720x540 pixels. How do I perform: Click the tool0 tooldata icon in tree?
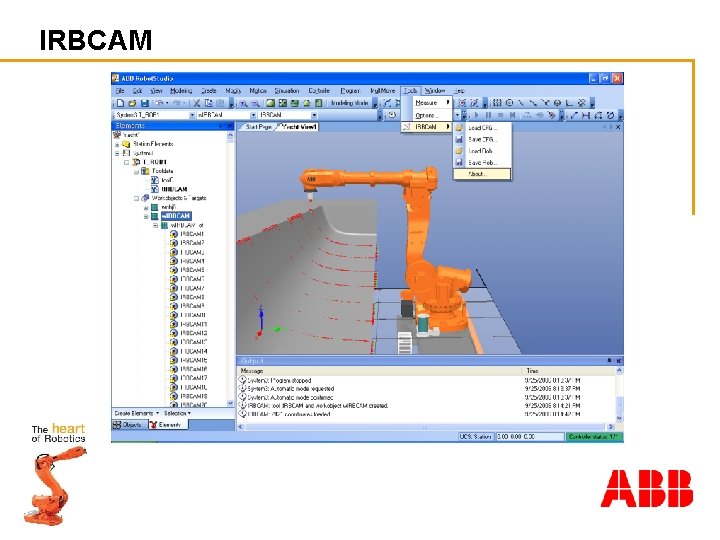(155, 180)
